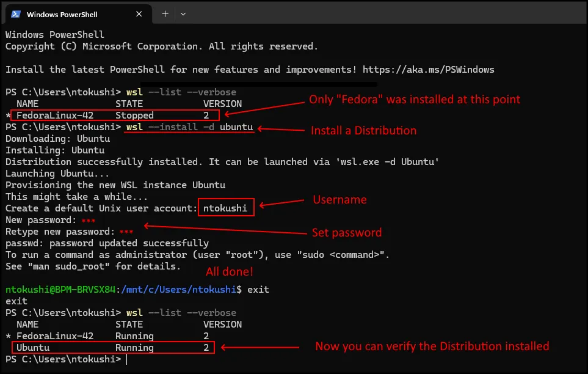Click the green ntokushi@BPM-BRVSX84 prompt
The width and height of the screenshot is (588, 374).
60,289
